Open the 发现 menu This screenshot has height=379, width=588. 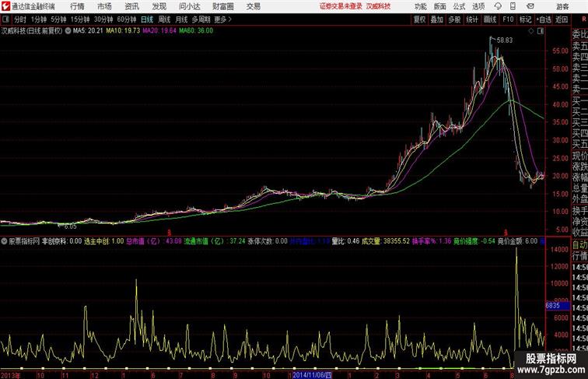click(x=159, y=6)
